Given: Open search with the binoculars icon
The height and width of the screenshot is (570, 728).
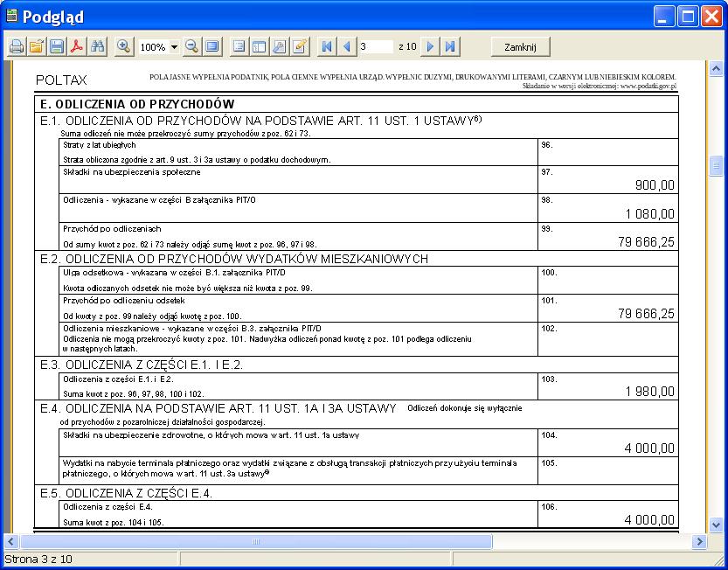Looking at the screenshot, I should pyautogui.click(x=98, y=46).
